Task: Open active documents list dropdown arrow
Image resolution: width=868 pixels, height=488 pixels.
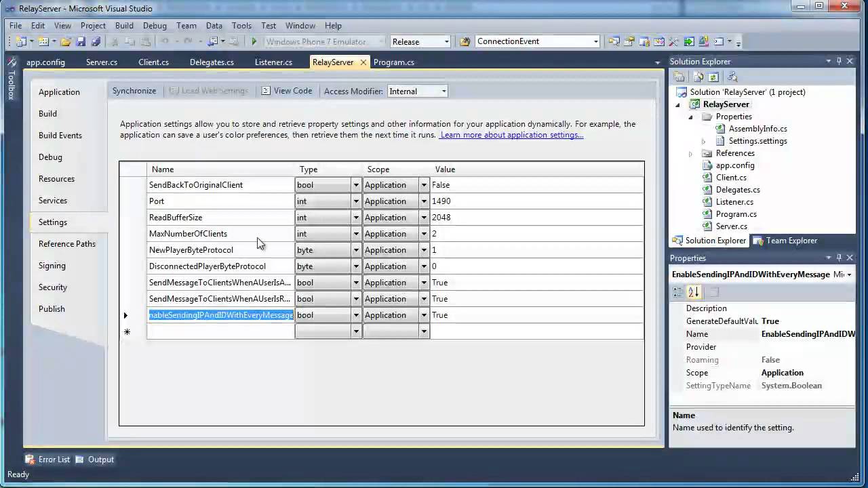Action: pyautogui.click(x=657, y=62)
